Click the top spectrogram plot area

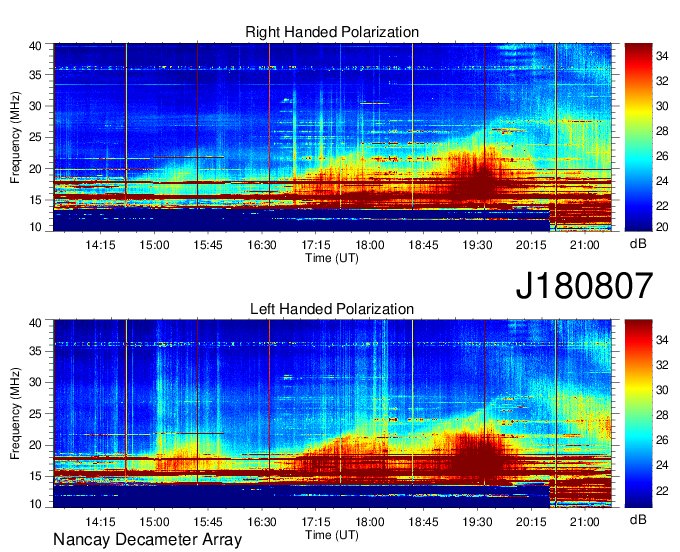332,137
